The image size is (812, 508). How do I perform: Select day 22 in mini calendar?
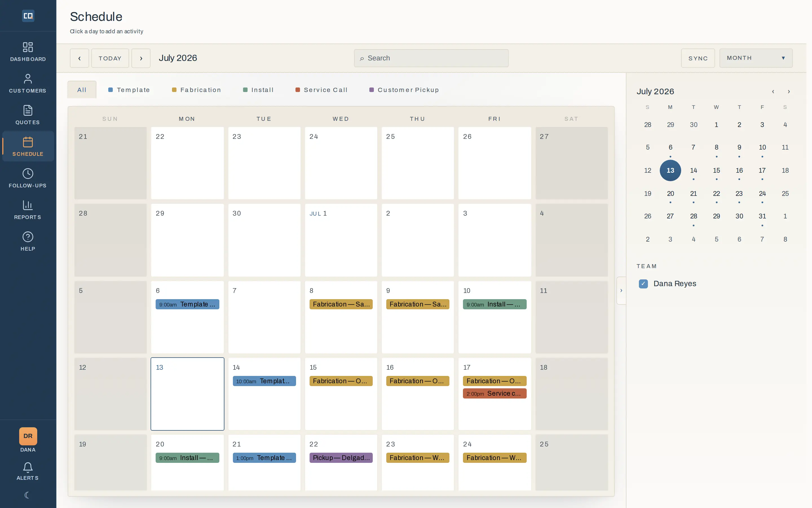point(716,194)
